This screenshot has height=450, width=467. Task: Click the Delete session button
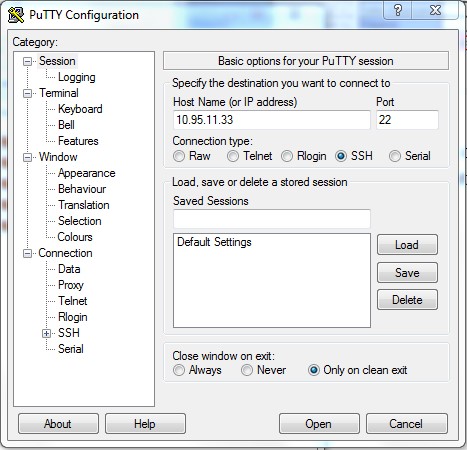point(407,300)
